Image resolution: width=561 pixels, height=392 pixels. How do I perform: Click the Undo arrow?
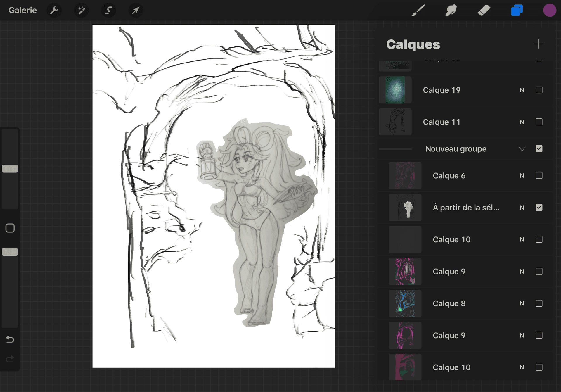tap(10, 339)
